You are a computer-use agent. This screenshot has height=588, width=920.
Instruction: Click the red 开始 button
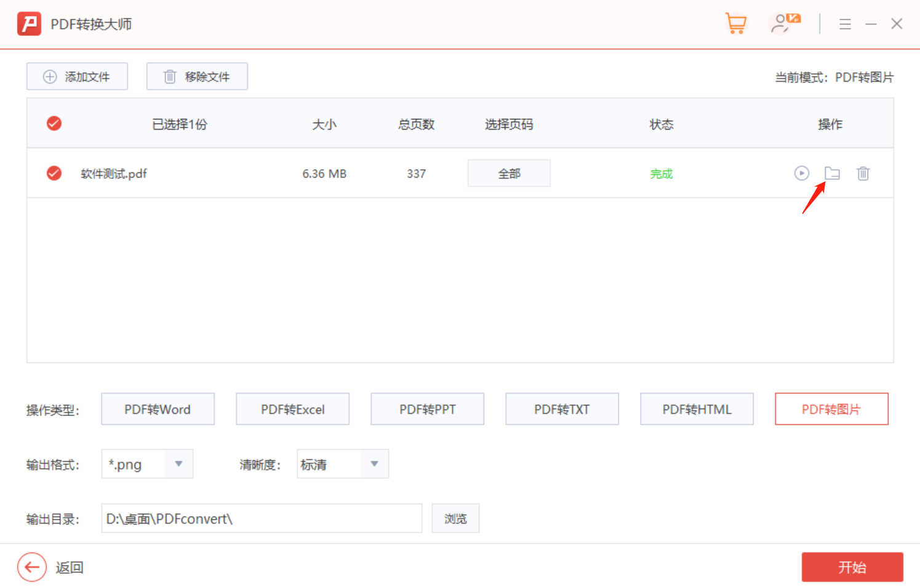(x=852, y=567)
